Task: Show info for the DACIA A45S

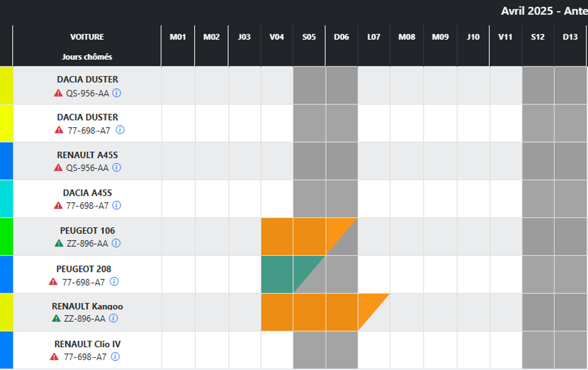Action: pos(117,205)
